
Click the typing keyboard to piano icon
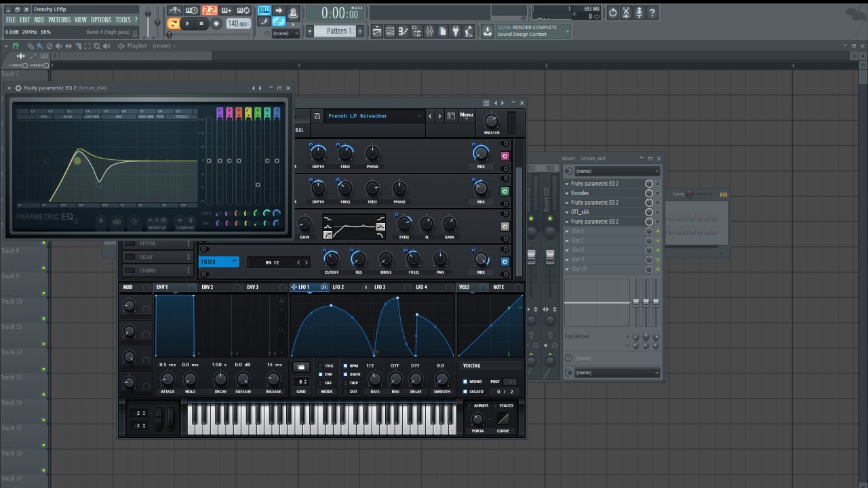tap(264, 10)
